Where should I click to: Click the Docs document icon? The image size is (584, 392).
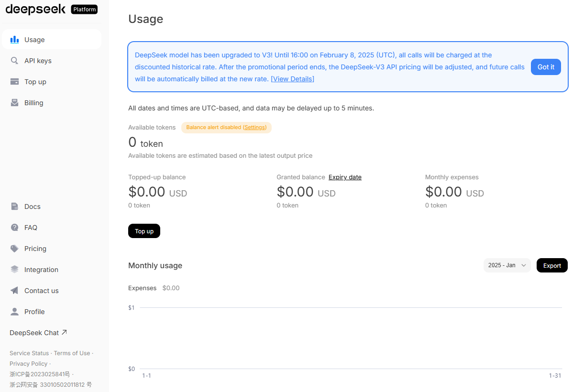coord(15,207)
